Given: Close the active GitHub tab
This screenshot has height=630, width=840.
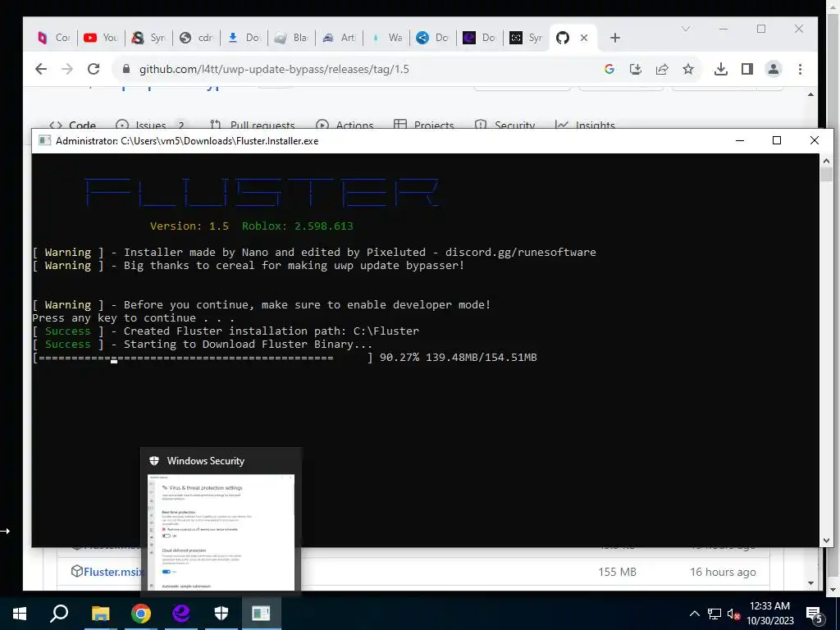Looking at the screenshot, I should click(584, 38).
